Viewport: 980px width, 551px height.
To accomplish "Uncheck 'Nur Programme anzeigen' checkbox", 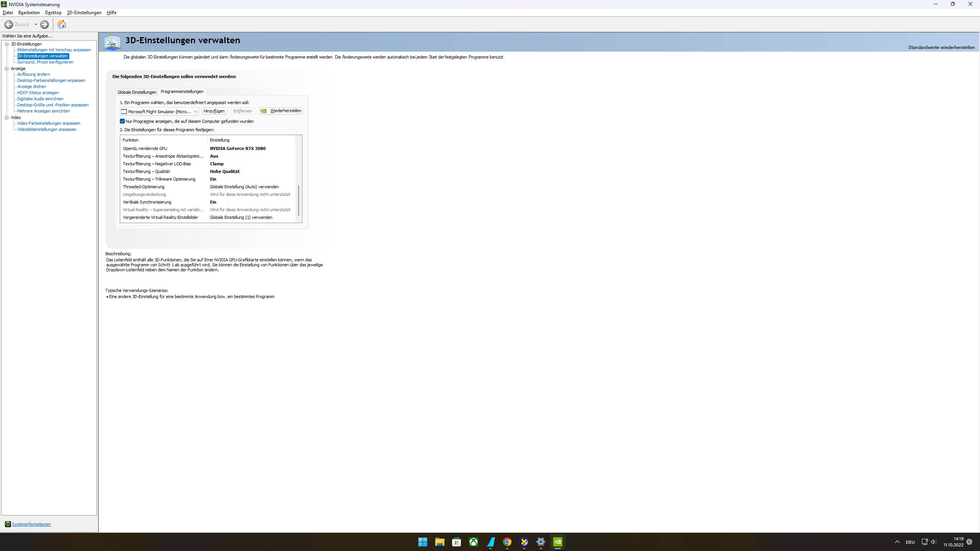I will click(x=122, y=121).
